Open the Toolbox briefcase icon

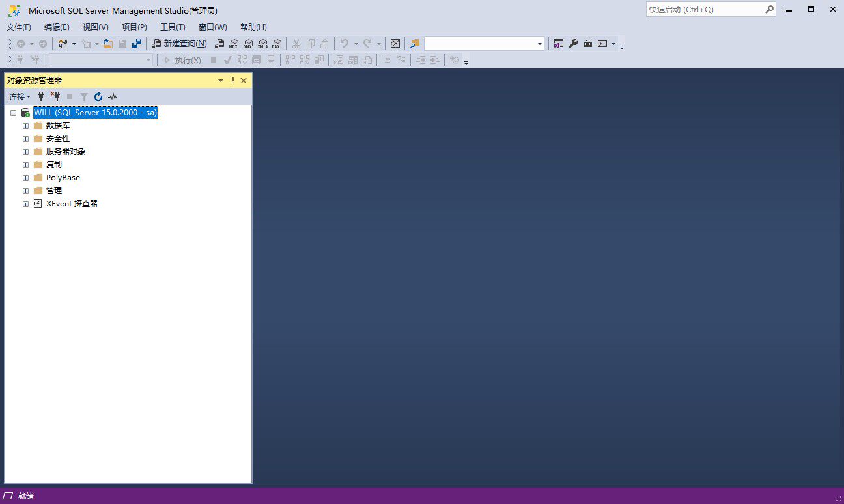click(587, 44)
